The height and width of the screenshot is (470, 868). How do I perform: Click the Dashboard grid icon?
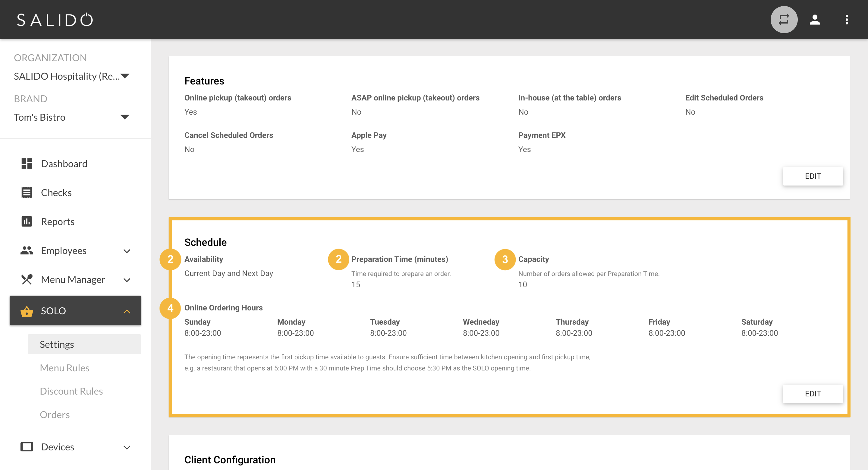(x=27, y=164)
